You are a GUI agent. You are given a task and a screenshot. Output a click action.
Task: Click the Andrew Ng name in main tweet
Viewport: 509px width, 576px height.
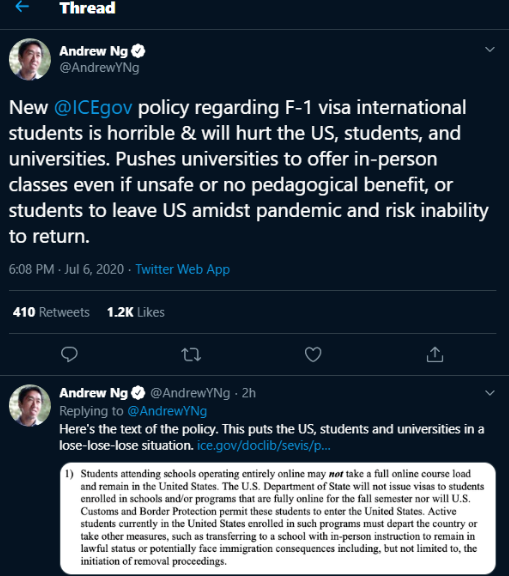[93, 51]
